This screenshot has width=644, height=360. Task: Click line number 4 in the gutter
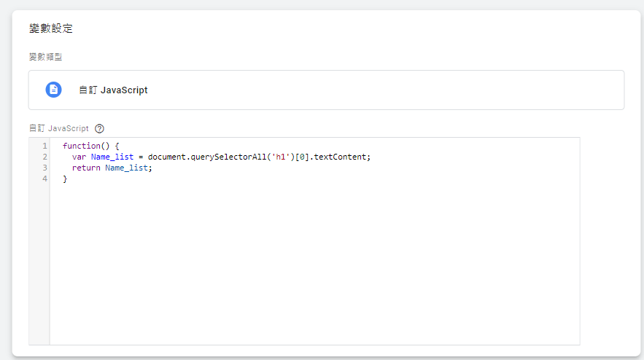click(x=44, y=179)
